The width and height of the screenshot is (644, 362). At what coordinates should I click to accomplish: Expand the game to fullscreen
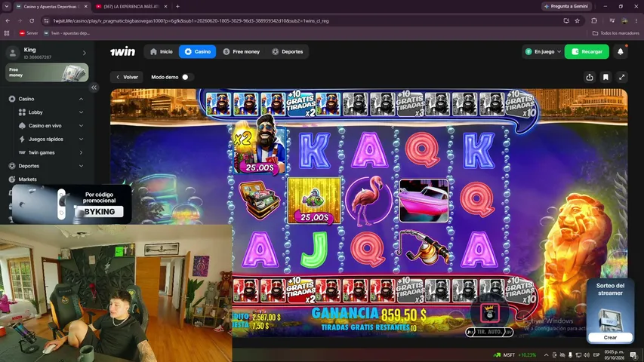(622, 77)
